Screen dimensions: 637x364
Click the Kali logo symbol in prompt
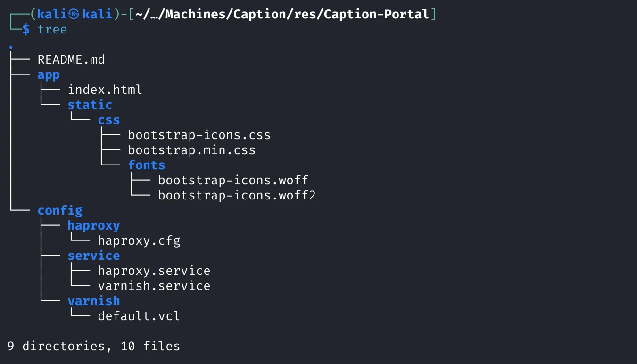point(74,14)
